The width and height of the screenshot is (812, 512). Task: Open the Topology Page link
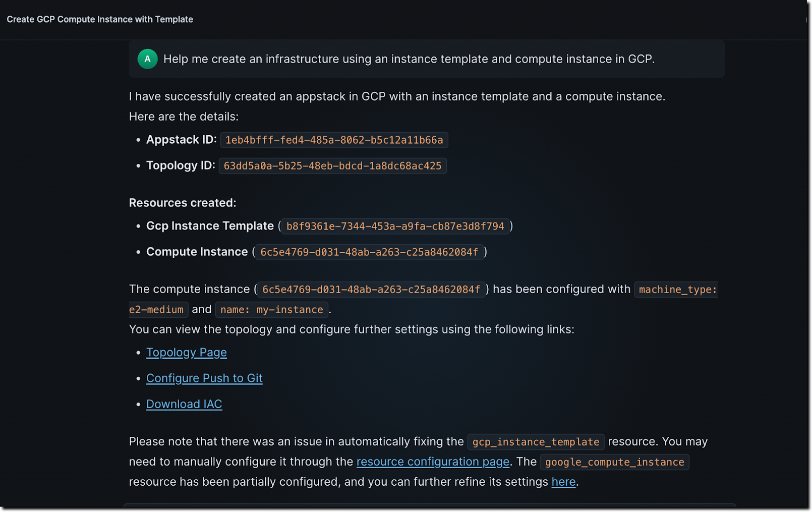click(186, 352)
